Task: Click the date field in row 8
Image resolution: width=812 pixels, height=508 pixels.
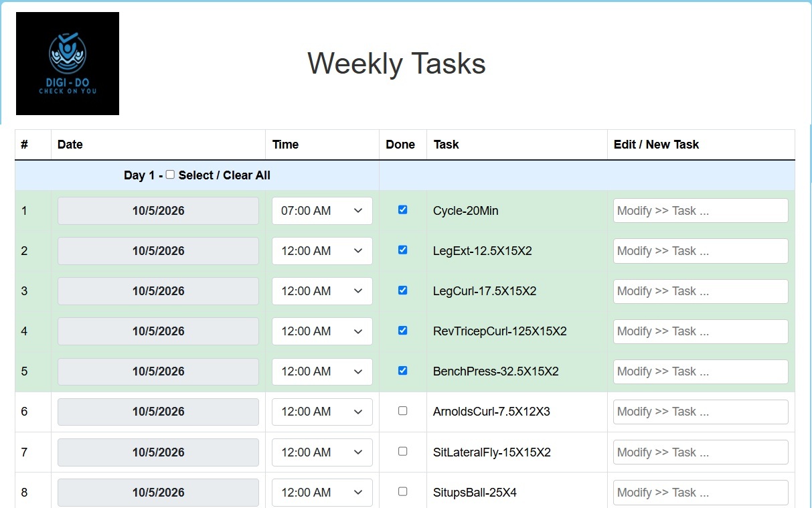Action: click(158, 493)
